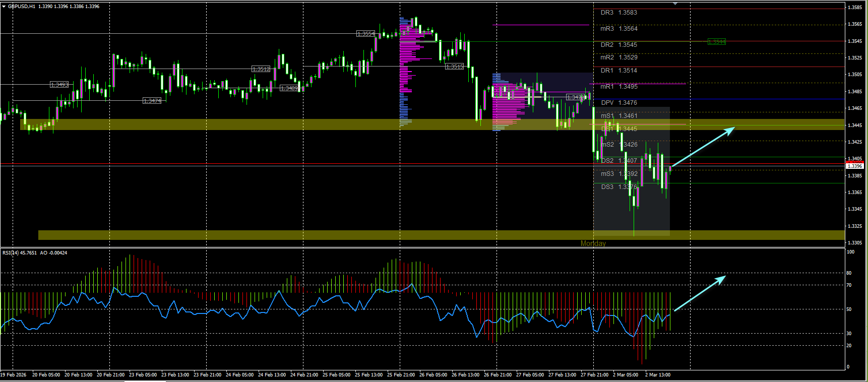Click the RSI(14) 45.7651 indicator label
Viewport: 868px width, 382px height.
[20, 253]
